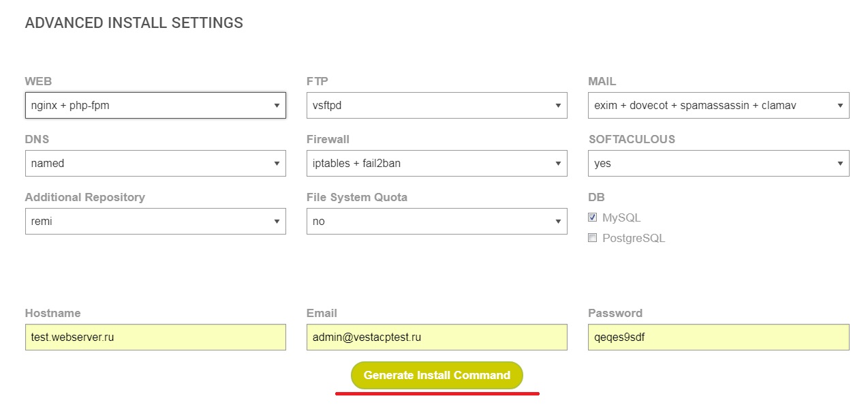Uncheck the MySQL database checkbox

click(593, 217)
